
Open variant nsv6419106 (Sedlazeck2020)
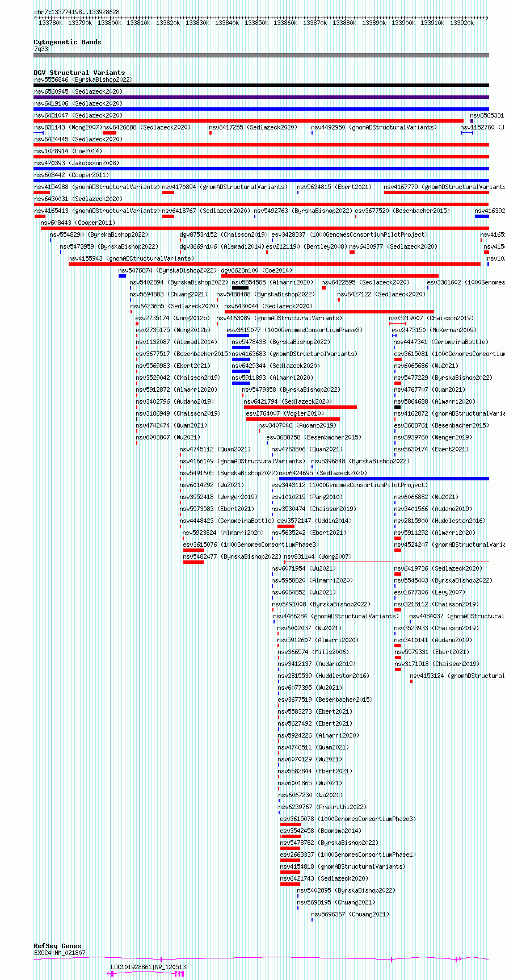[78, 103]
